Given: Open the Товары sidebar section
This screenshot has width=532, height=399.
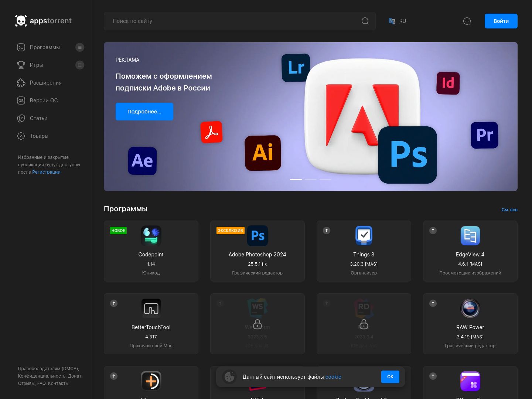Looking at the screenshot, I should pyautogui.click(x=39, y=136).
